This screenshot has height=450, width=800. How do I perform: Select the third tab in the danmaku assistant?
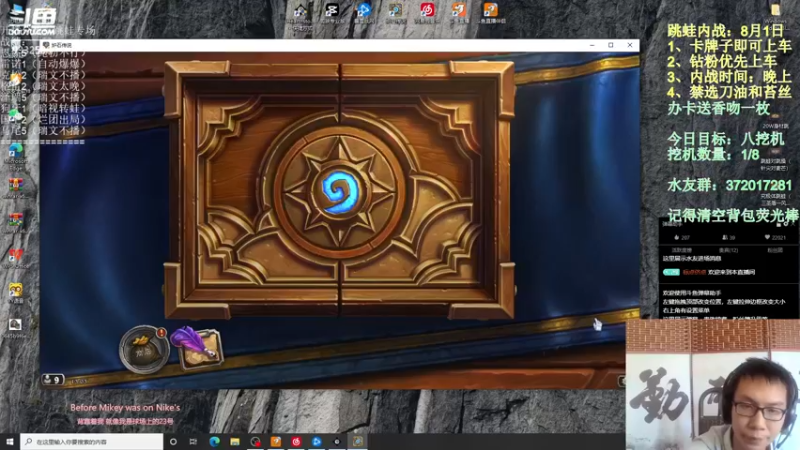(x=774, y=250)
